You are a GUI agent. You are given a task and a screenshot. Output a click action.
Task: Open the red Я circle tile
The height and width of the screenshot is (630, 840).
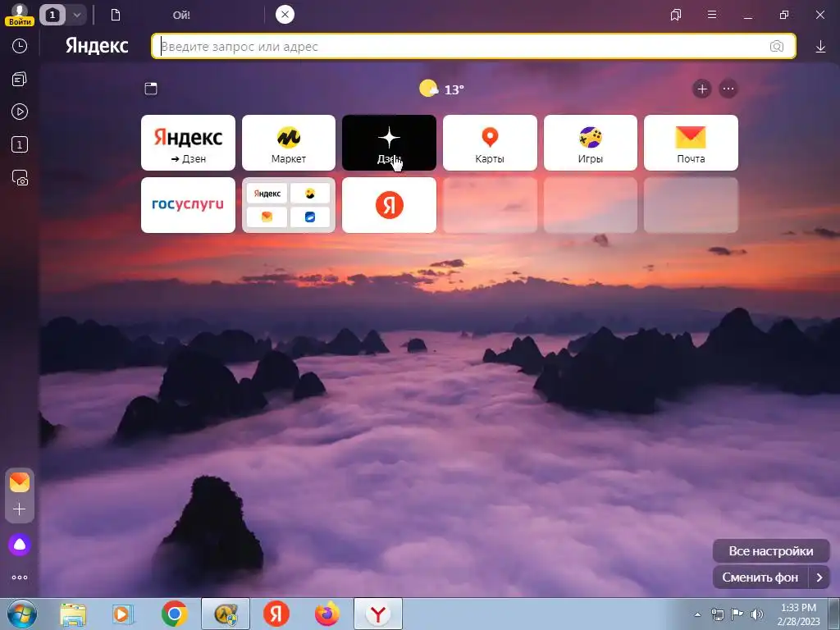pyautogui.click(x=389, y=204)
